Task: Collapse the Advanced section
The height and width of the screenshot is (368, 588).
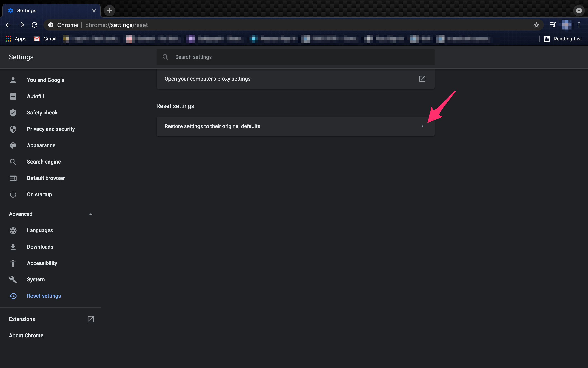Action: [91, 214]
